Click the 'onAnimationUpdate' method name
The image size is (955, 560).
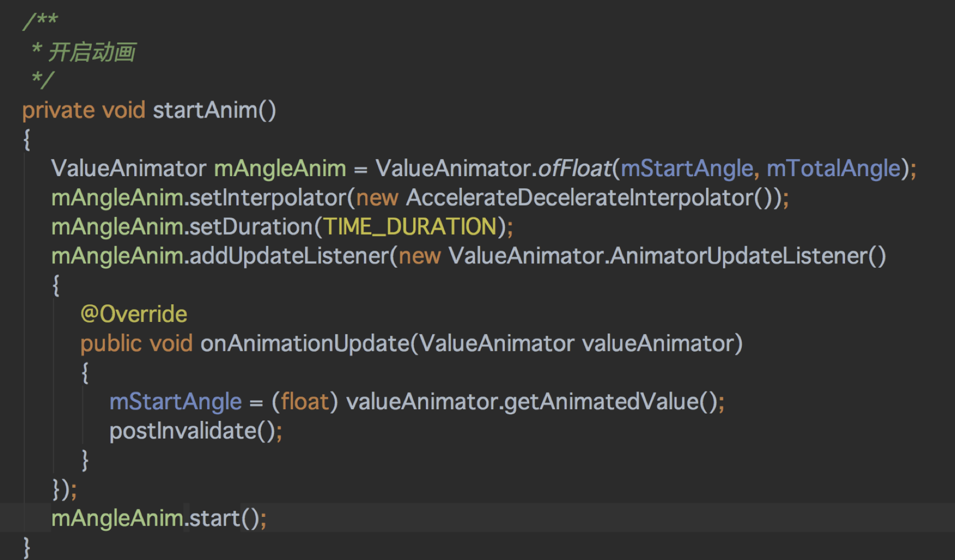coord(305,344)
